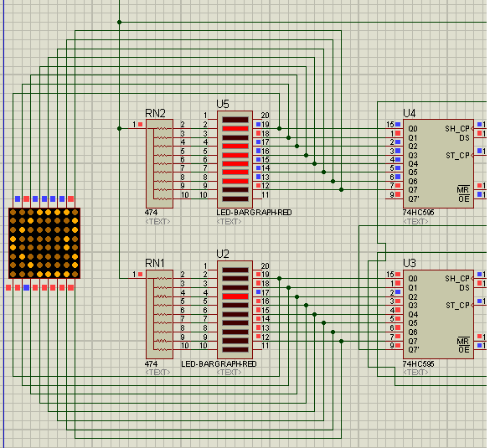Select the U3 74HC595 shift register
The height and width of the screenshot is (448, 490).
pyautogui.click(x=438, y=314)
